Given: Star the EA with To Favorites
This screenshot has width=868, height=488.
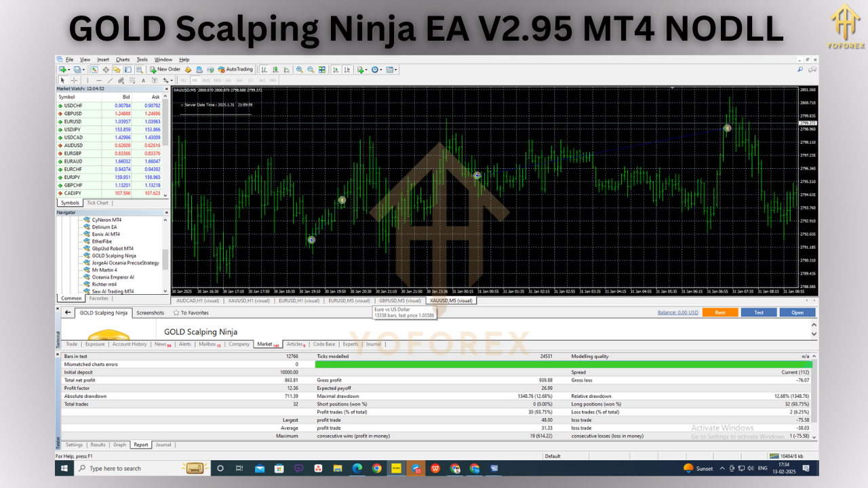Looking at the screenshot, I should click(x=192, y=312).
